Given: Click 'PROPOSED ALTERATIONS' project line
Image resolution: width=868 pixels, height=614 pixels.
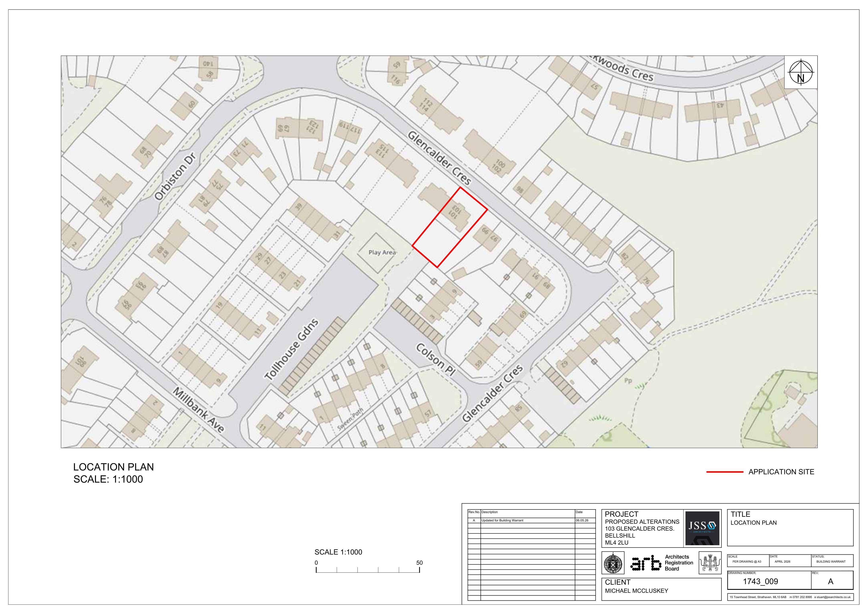Looking at the screenshot, I should pos(642,522).
